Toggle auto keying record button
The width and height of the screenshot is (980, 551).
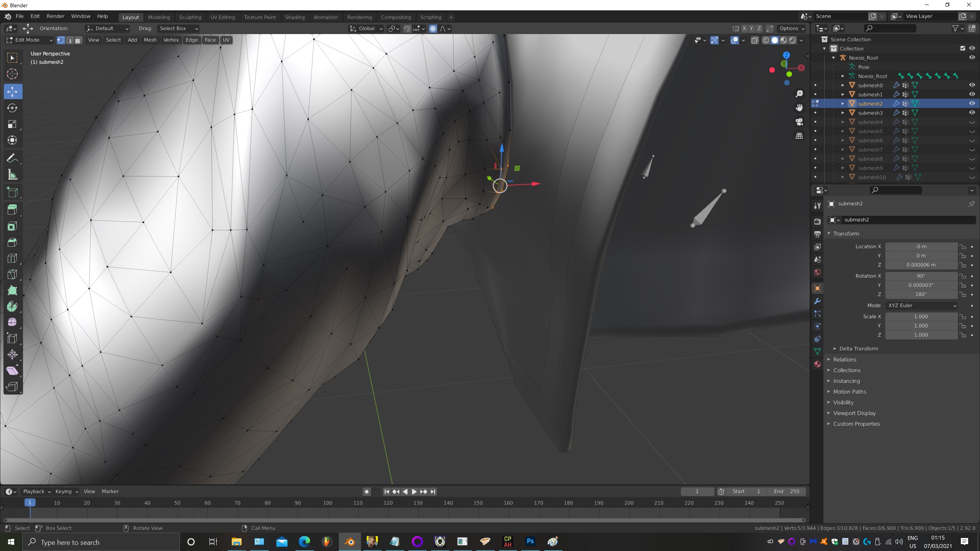click(367, 492)
